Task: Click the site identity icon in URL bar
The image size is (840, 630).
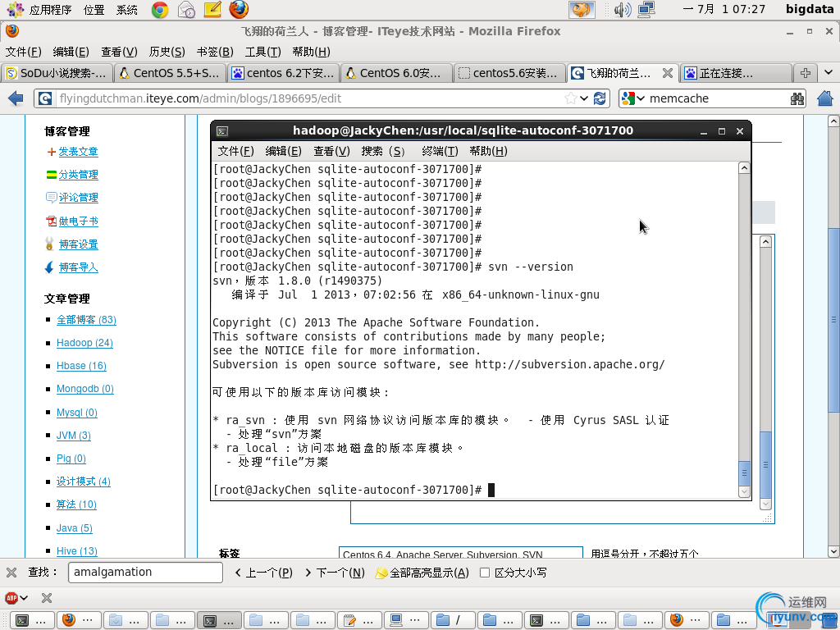Action: click(x=46, y=98)
